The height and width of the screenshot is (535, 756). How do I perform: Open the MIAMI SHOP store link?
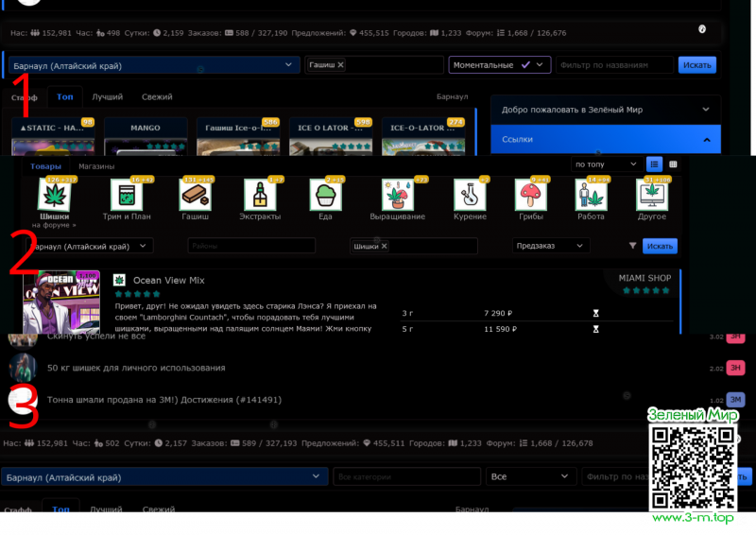tap(644, 278)
